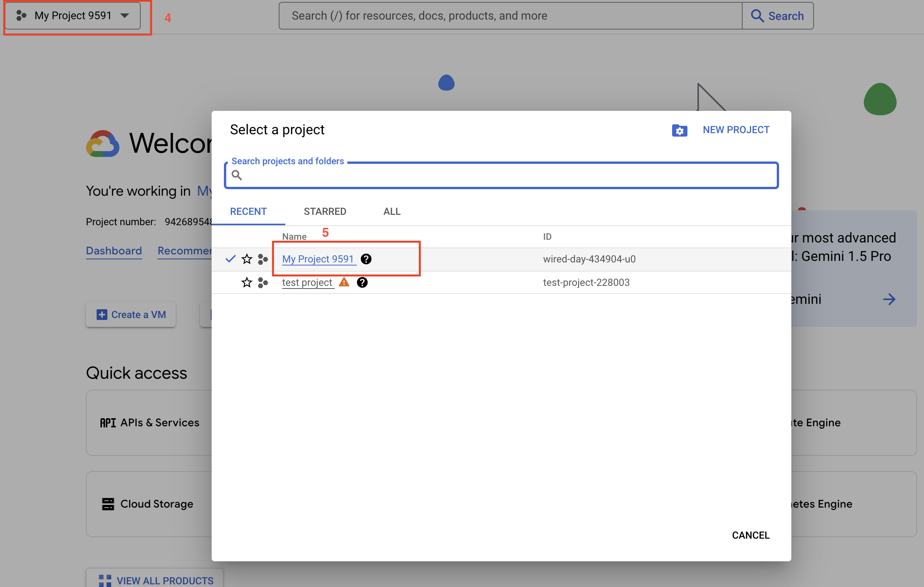
Task: Click the ID wired-day-434904-u0
Action: 589,259
